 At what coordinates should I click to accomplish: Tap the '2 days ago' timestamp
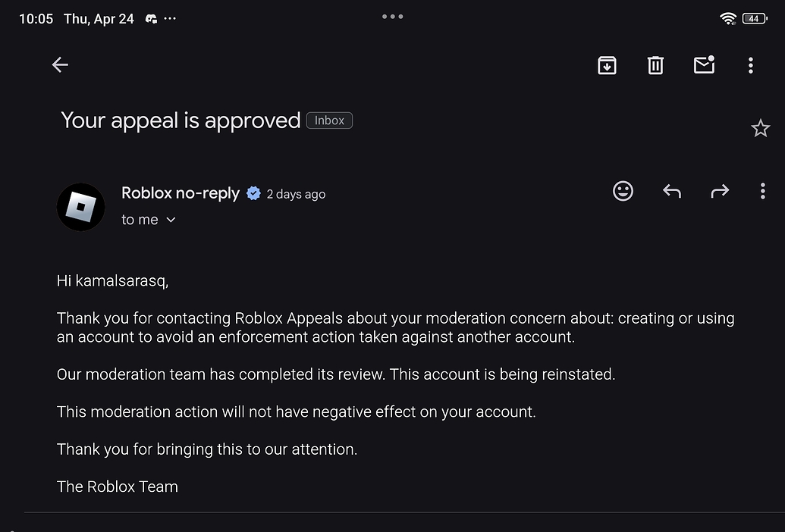[296, 194]
